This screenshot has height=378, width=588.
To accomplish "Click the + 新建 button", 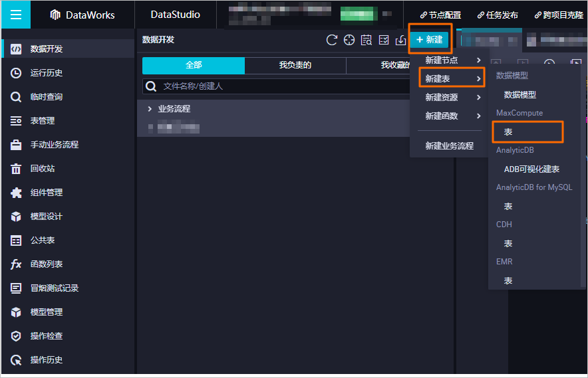I will tap(430, 39).
